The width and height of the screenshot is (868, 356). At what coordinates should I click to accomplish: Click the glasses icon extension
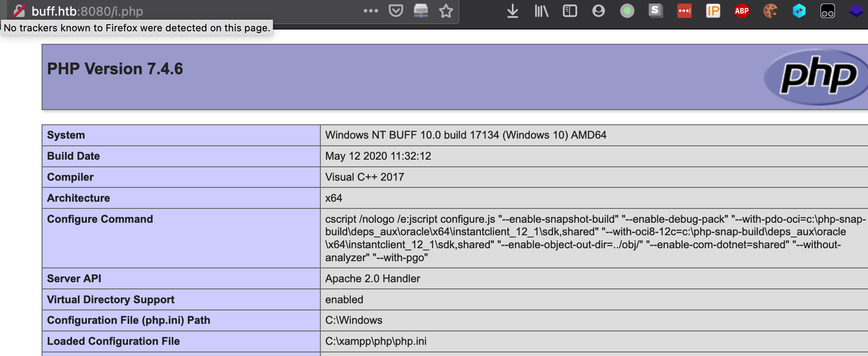coord(828,11)
